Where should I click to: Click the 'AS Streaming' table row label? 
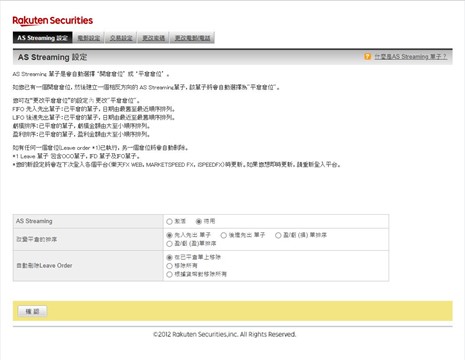(34, 221)
